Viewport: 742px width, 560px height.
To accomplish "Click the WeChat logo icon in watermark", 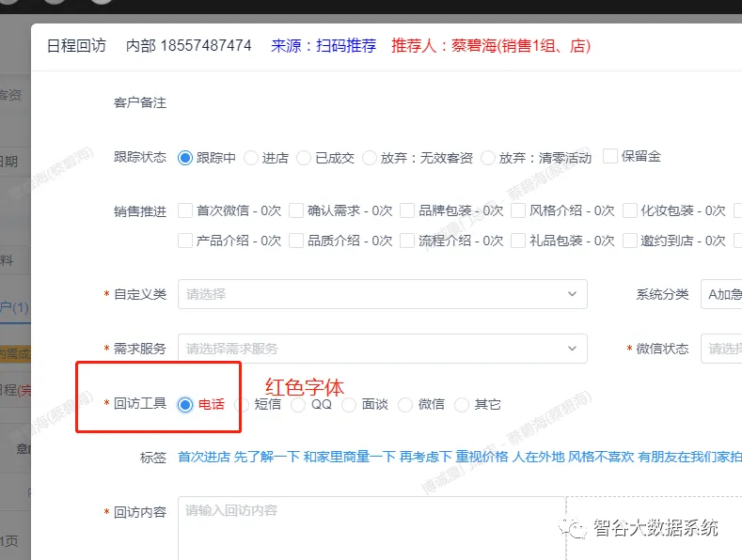I will coord(572,528).
